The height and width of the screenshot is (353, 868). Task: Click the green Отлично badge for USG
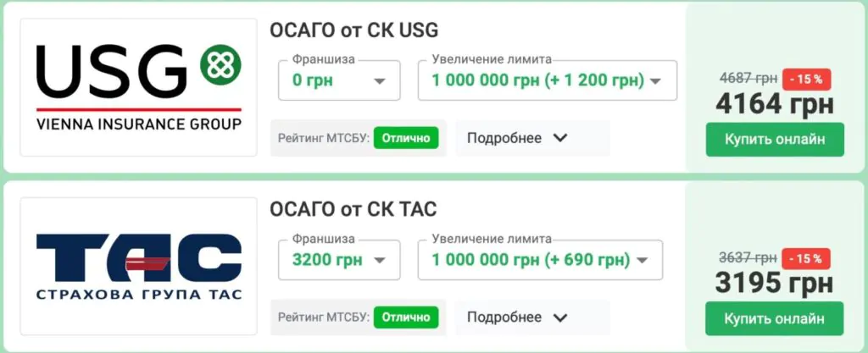click(x=406, y=138)
